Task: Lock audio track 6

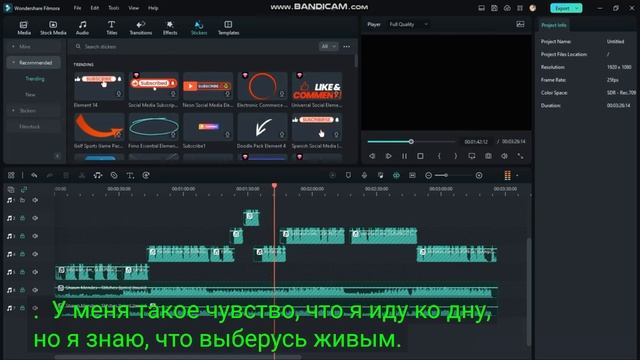Action: point(22,290)
